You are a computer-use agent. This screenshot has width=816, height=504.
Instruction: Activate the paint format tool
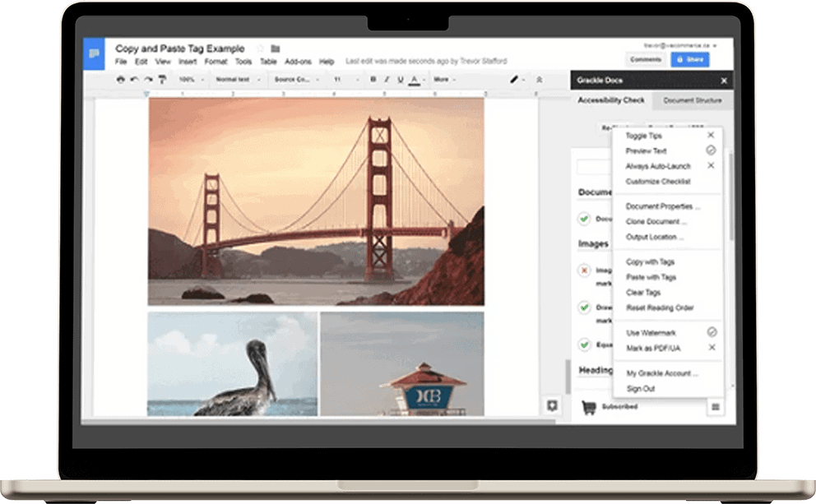pyautogui.click(x=162, y=80)
